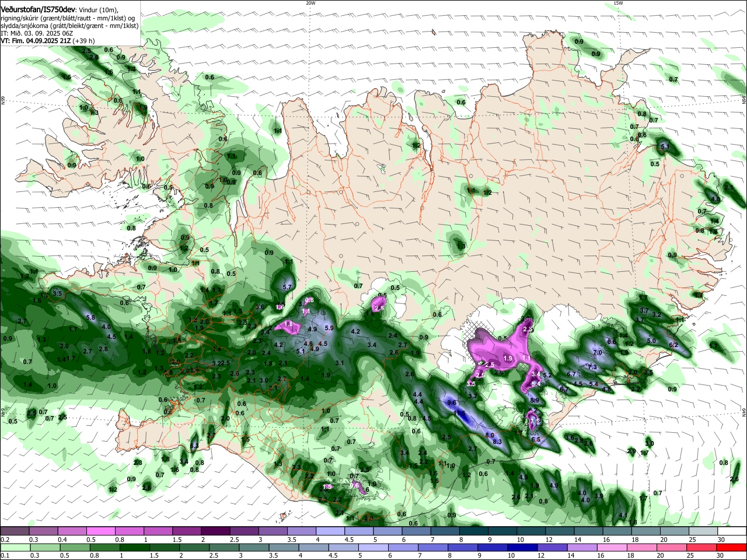The image size is (747, 560).
Task: Select the 5.2 precipitation value
Action: (547, 375)
